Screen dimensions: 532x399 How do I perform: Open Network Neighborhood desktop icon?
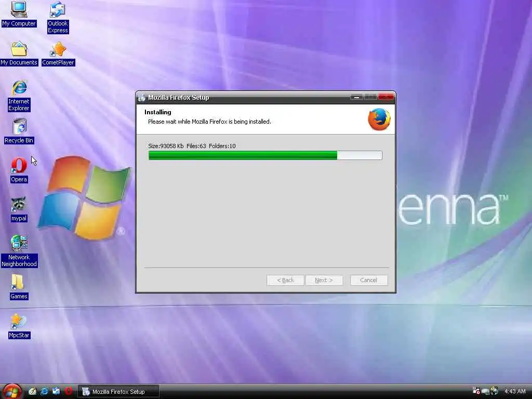coord(19,251)
